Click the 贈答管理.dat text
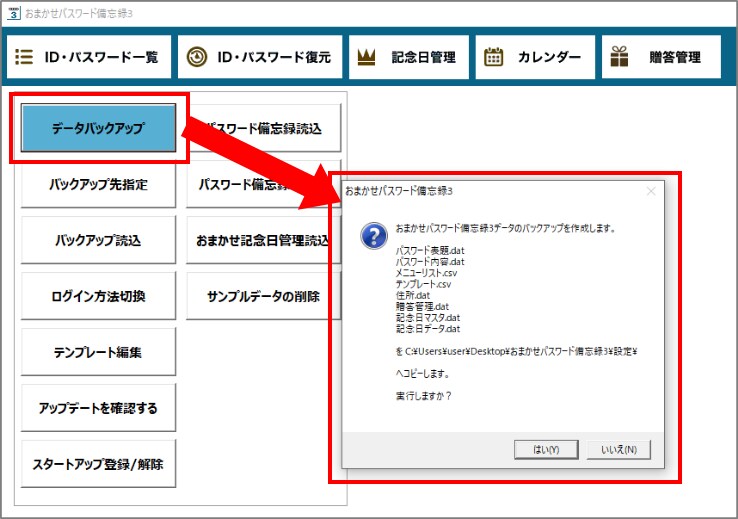Image resolution: width=738 pixels, height=519 pixels. [x=422, y=306]
